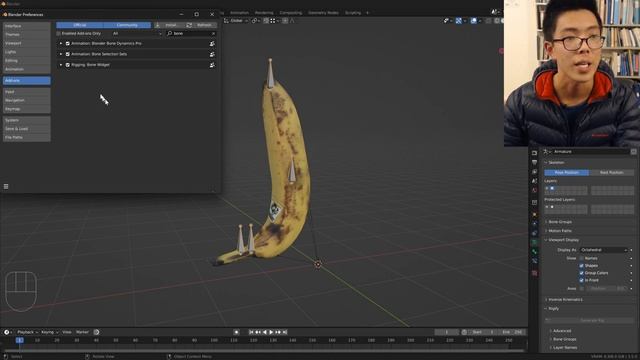Select Rest Position in Skeleton panel

click(611, 173)
